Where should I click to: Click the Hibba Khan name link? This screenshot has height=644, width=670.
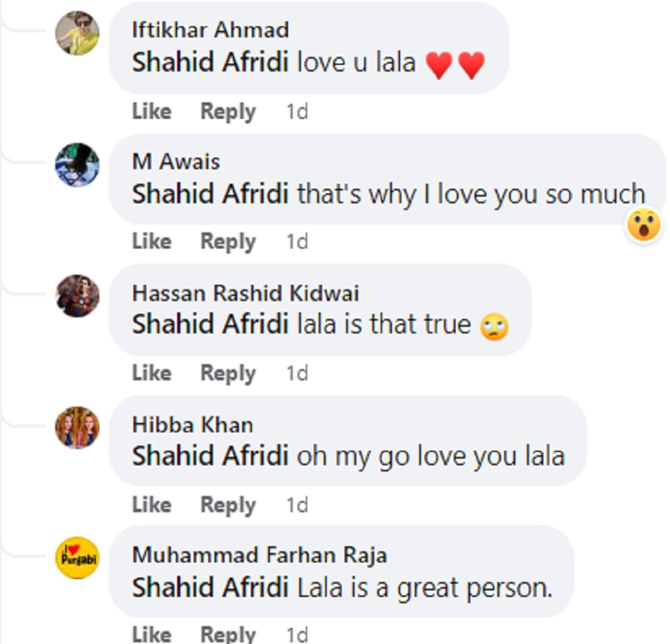tap(192, 425)
